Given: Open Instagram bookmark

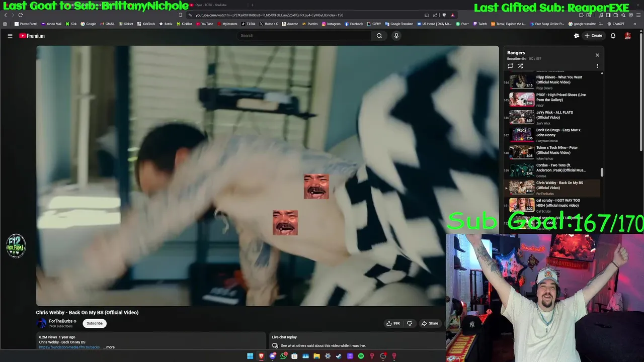Looking at the screenshot, I should click(x=331, y=24).
